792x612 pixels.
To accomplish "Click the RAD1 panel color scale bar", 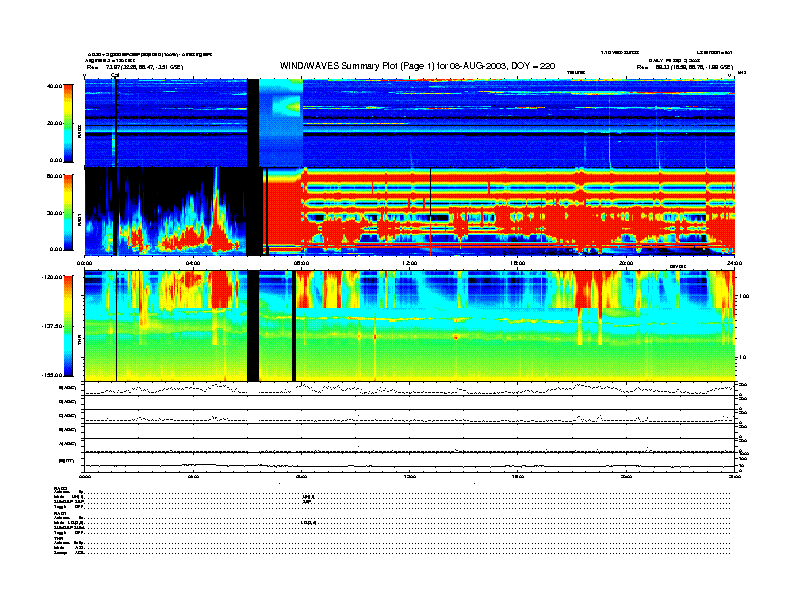I will pos(68,212).
